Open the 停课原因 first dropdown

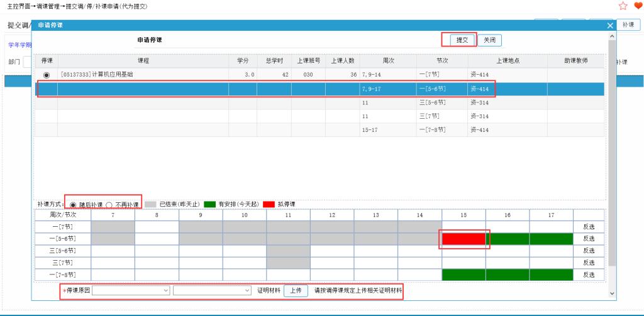point(131,290)
